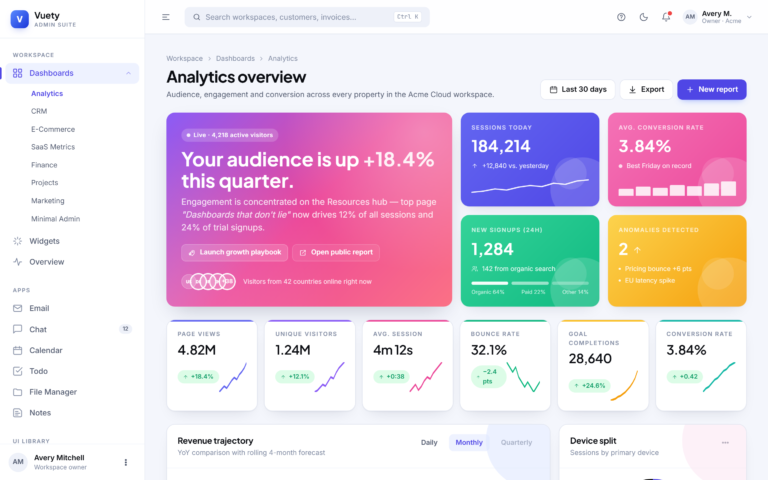Image resolution: width=768 pixels, height=480 pixels.
Task: Click the Widgets sparkle icon
Action: click(x=18, y=241)
